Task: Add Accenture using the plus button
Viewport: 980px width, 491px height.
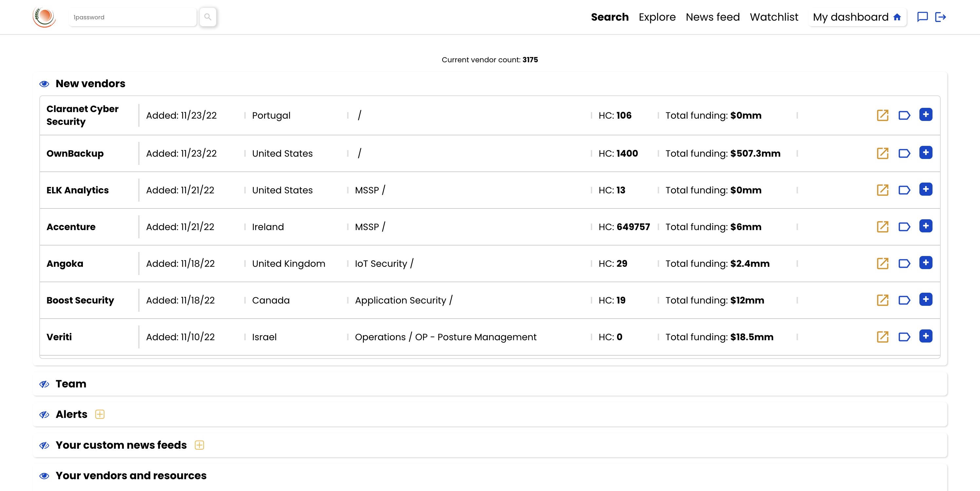Action: (926, 226)
